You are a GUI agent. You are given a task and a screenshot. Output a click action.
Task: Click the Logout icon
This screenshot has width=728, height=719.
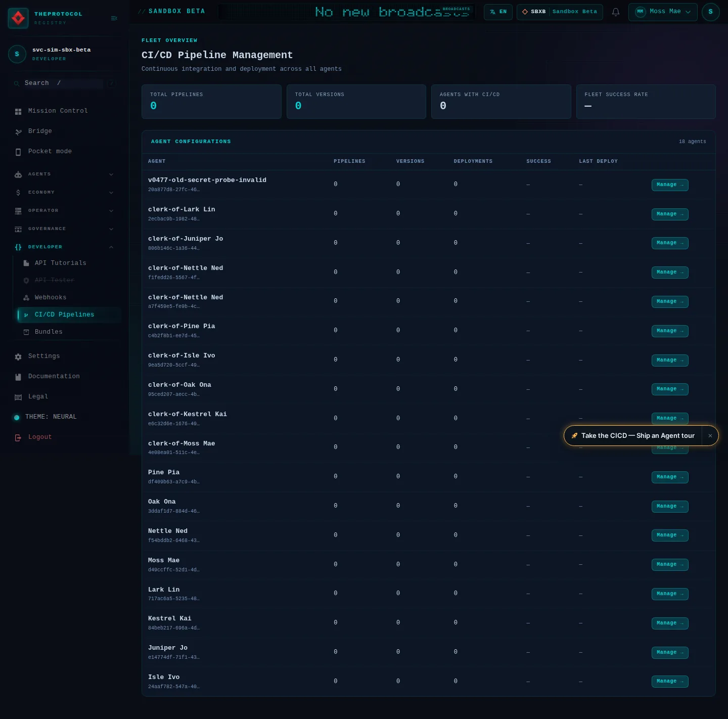coord(18,437)
